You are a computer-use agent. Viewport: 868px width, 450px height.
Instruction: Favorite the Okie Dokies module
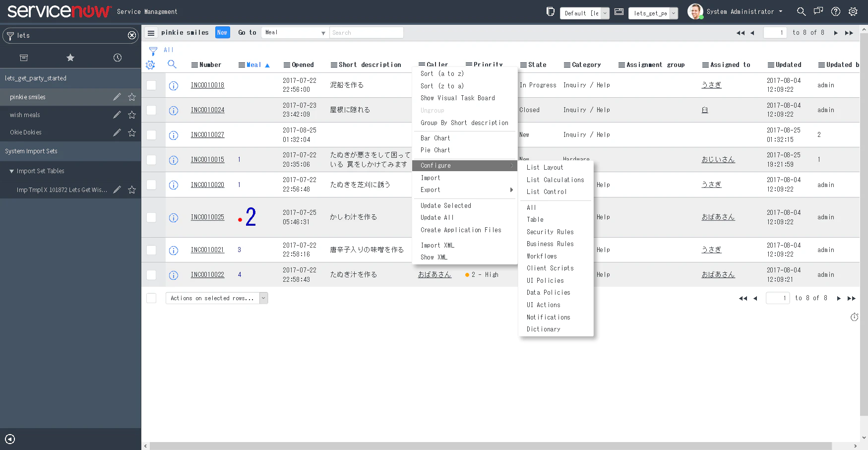pyautogui.click(x=132, y=132)
